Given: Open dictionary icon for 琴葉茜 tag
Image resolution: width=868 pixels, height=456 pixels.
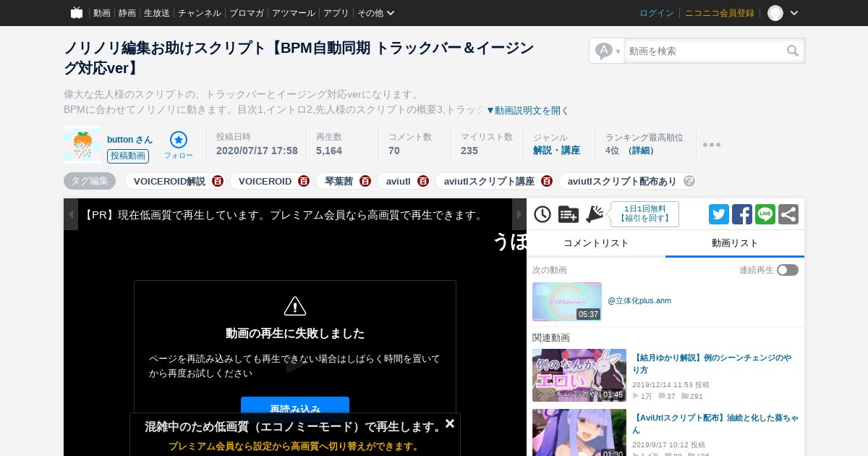Looking at the screenshot, I should [365, 181].
